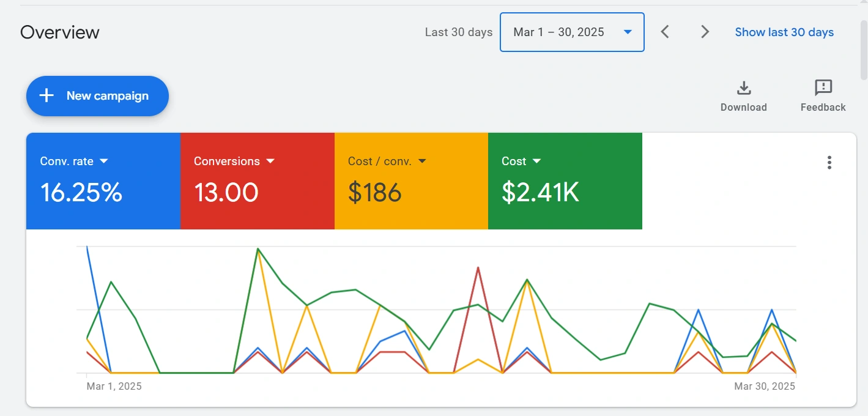This screenshot has height=416, width=868.
Task: Select the yellow $186 cost per conversion tile
Action: tap(411, 181)
